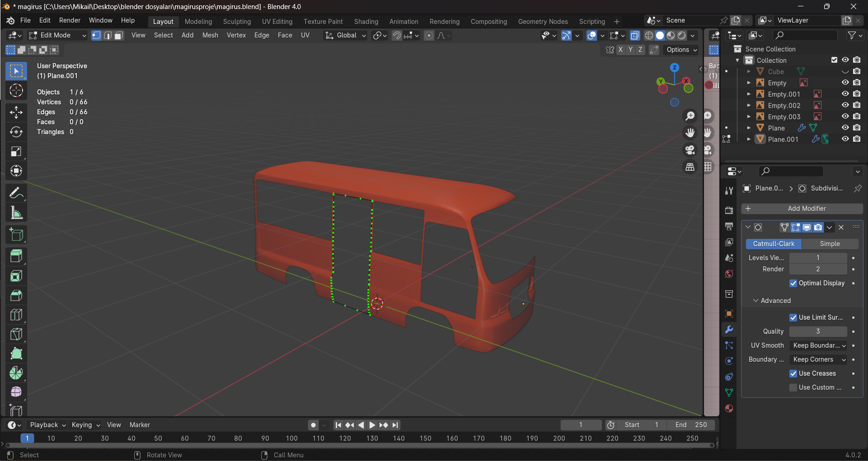This screenshot has height=461, width=868.
Task: Select Simple subdivision type
Action: [830, 244]
